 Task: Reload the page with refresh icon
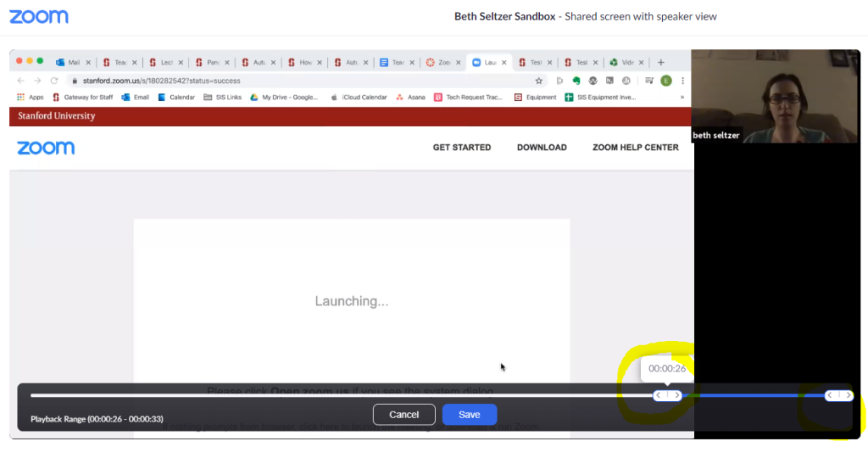[x=54, y=81]
